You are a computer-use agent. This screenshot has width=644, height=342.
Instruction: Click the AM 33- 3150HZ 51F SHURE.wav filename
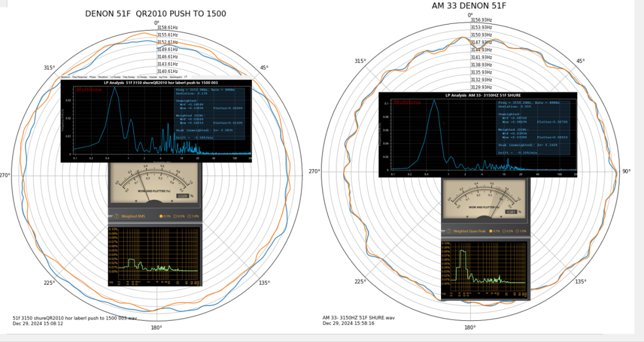coord(358,318)
